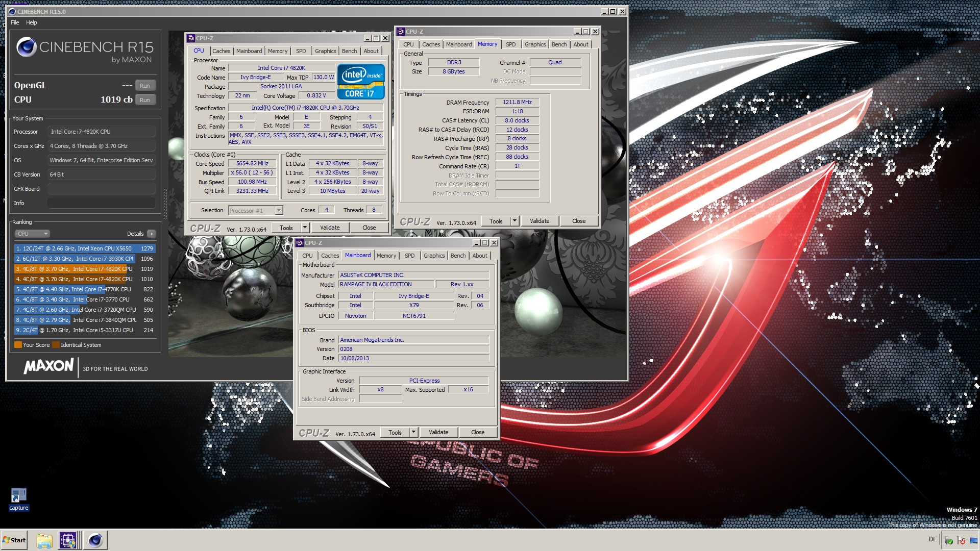Click Tools button in CPU tab window
Image resolution: width=980 pixels, height=551 pixels.
[x=286, y=228]
